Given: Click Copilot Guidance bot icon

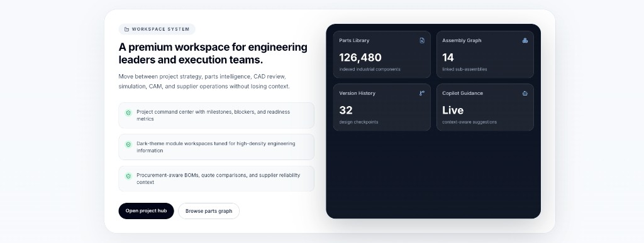Looking at the screenshot, I should (x=525, y=93).
